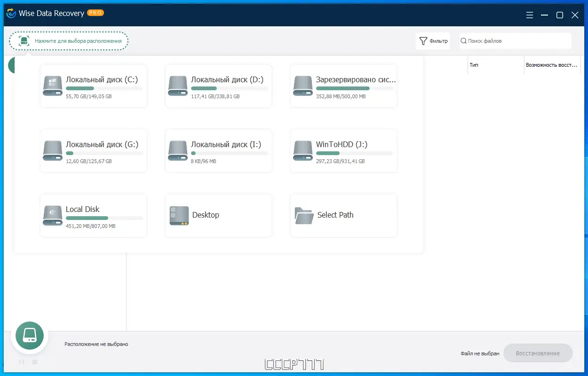Viewport: 588px width, 376px height.
Task: Maximize the Wise Data Recovery window
Action: [x=560, y=15]
